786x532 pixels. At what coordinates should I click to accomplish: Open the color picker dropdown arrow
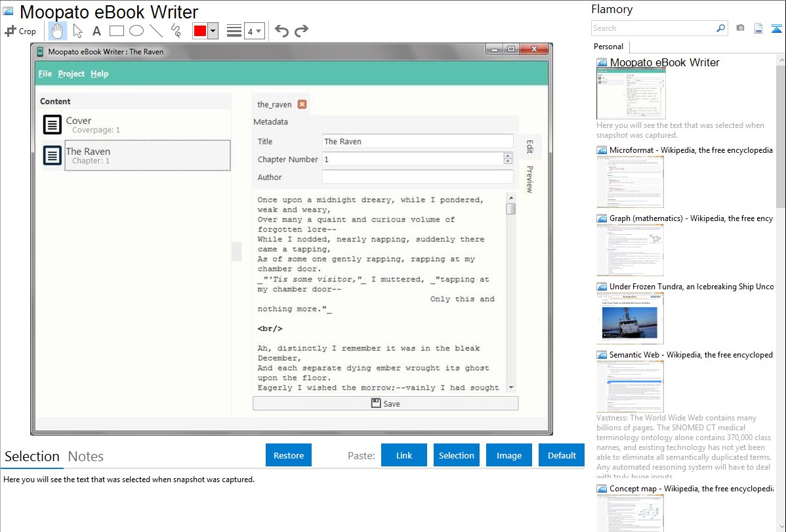213,31
